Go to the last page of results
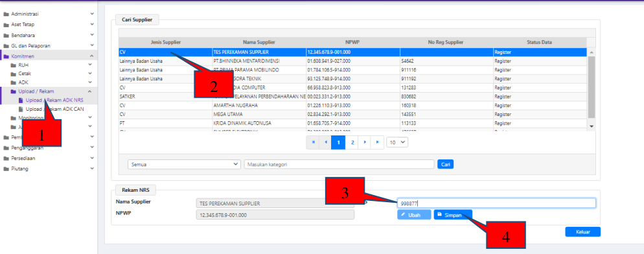The image size is (644, 254). click(x=378, y=142)
